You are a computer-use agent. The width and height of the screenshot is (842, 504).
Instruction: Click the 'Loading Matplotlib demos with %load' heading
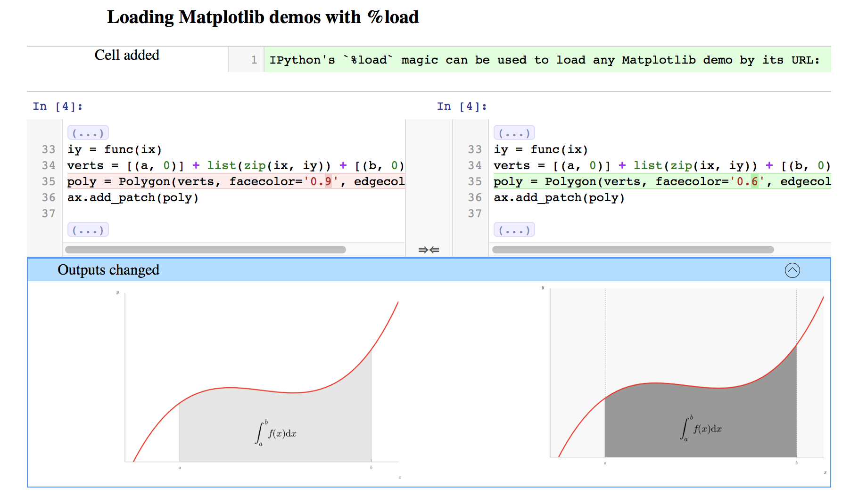263,17
